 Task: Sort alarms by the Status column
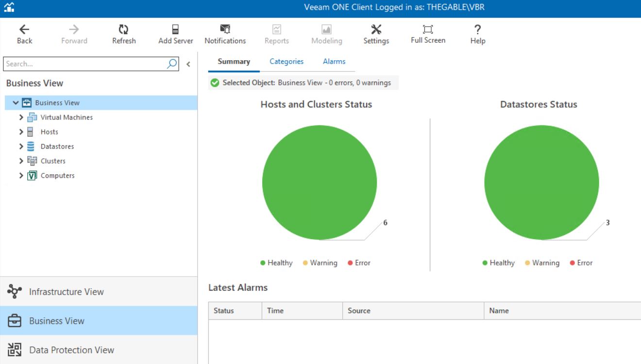tap(235, 311)
